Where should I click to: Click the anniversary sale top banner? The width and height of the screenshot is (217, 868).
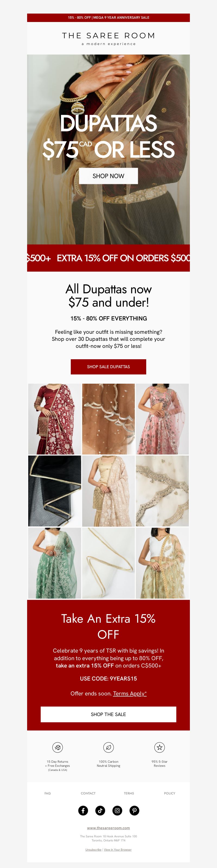click(x=108, y=18)
